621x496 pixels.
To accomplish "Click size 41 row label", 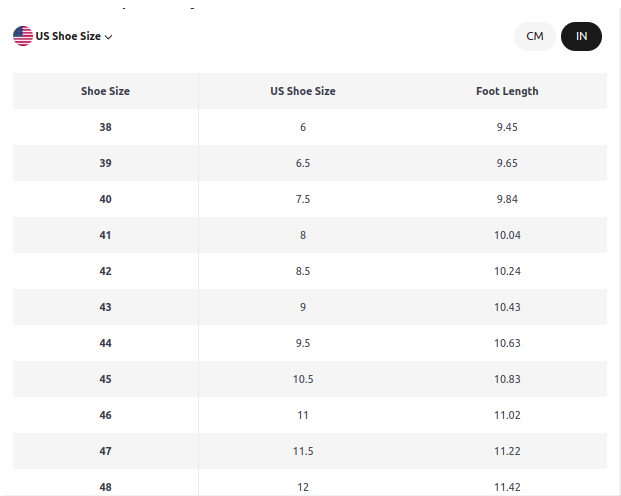I will (x=105, y=235).
